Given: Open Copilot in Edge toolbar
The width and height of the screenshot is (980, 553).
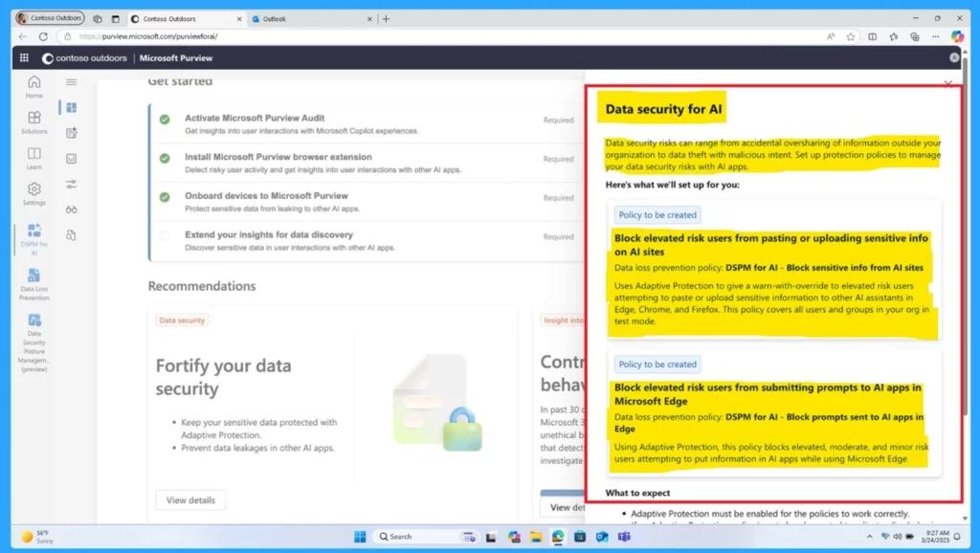Looking at the screenshot, I should coord(957,37).
